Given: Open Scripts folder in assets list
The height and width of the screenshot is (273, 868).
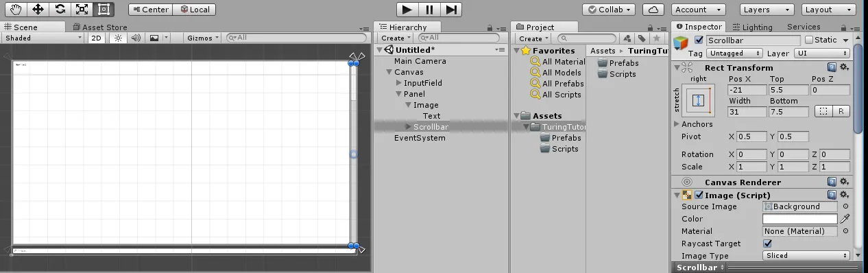Looking at the screenshot, I should point(617,74).
